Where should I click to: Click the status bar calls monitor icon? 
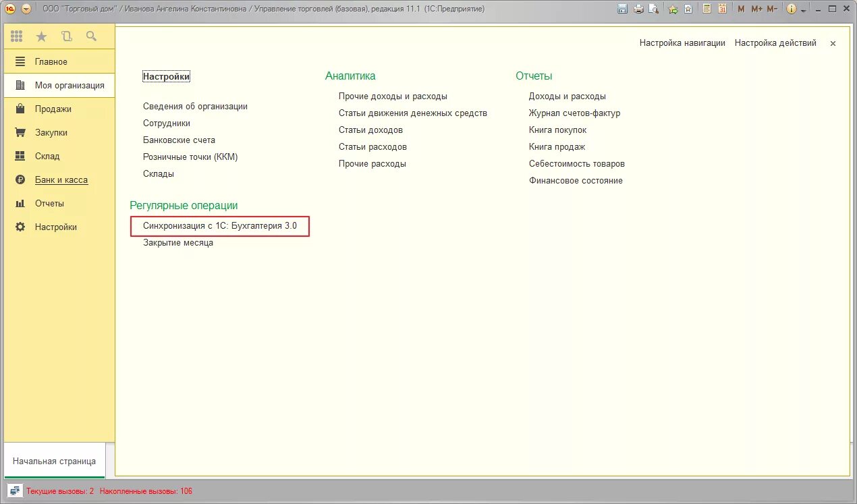pyautogui.click(x=14, y=491)
